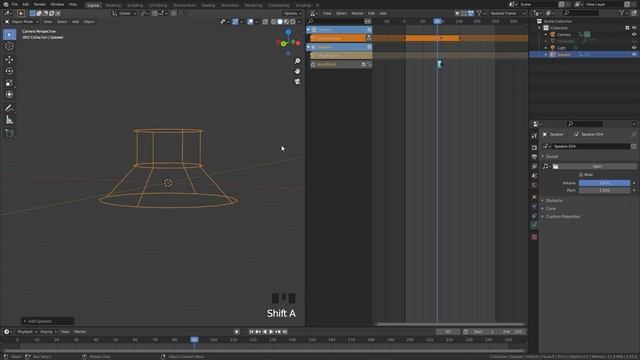This screenshot has width=640, height=360.
Task: Collapse the Sound panel
Action: point(551,156)
